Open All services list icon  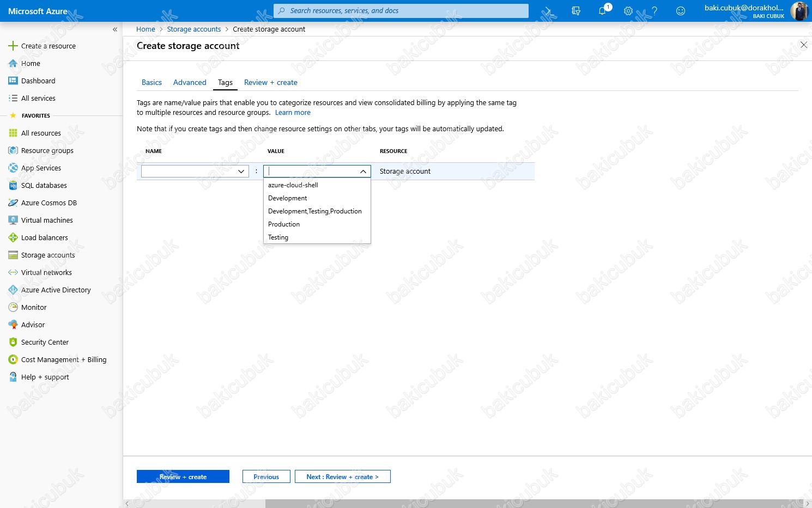click(x=13, y=99)
